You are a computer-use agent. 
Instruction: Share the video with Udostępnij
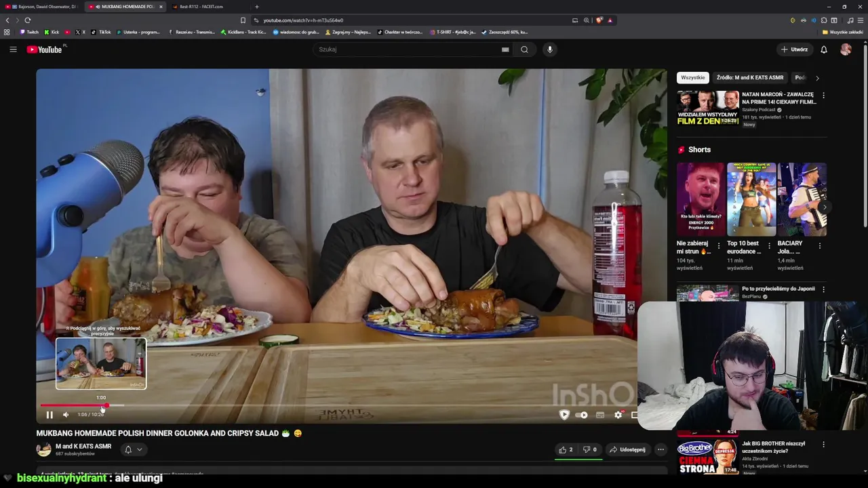627,449
